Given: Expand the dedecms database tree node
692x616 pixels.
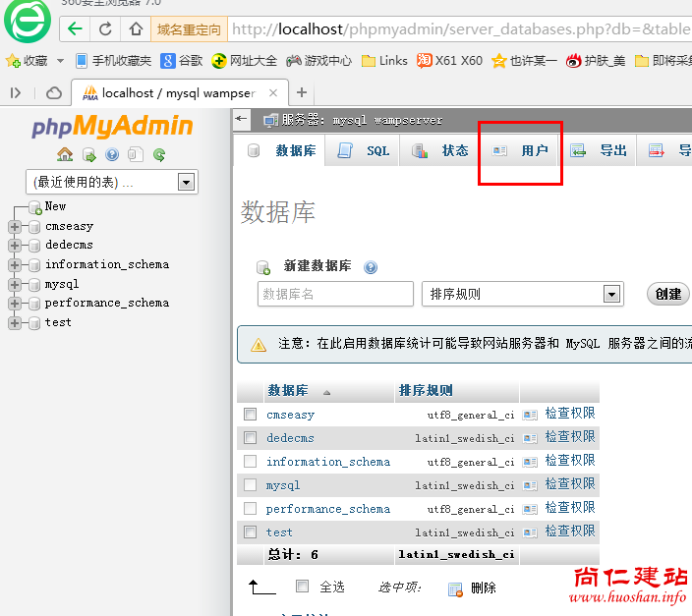Looking at the screenshot, I should 15,246.
